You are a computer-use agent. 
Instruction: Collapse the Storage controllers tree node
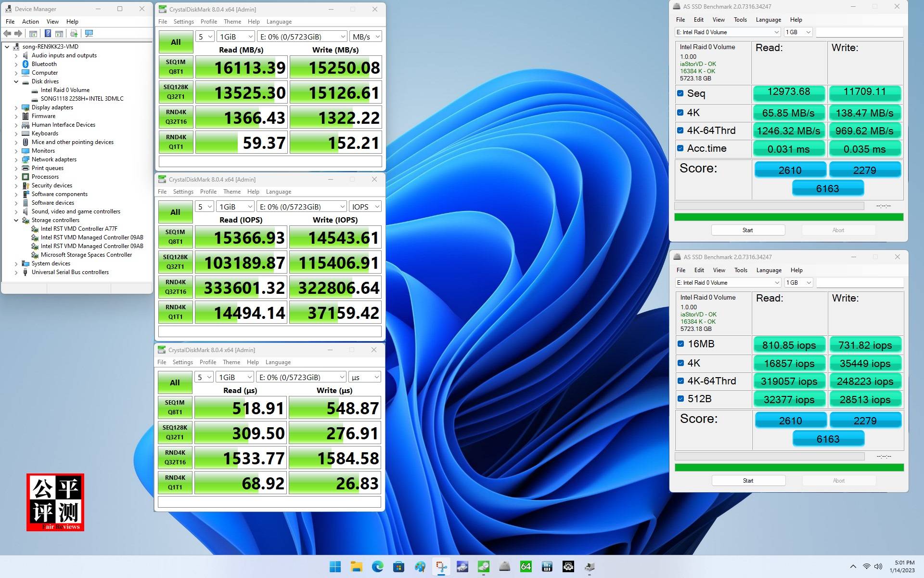click(16, 220)
